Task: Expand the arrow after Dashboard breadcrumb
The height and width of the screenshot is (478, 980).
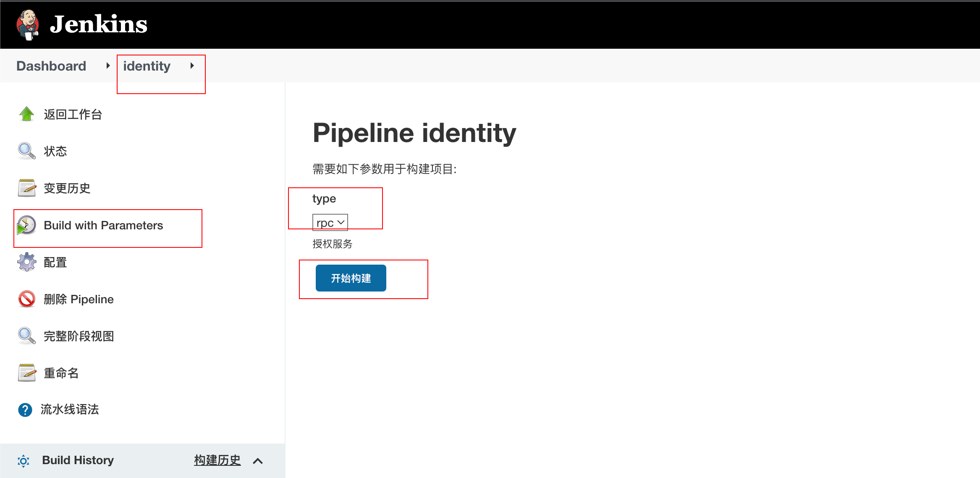Action: click(108, 66)
